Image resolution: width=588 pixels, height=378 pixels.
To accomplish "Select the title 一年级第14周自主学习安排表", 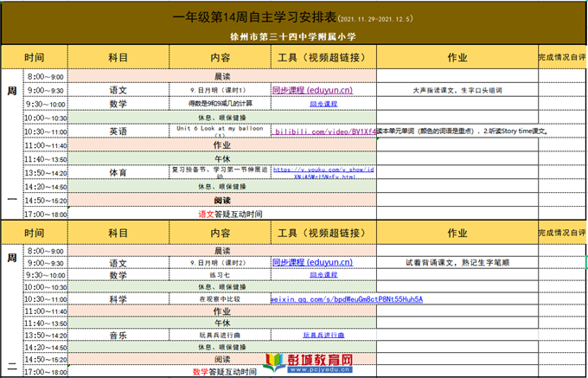I will coord(254,17).
